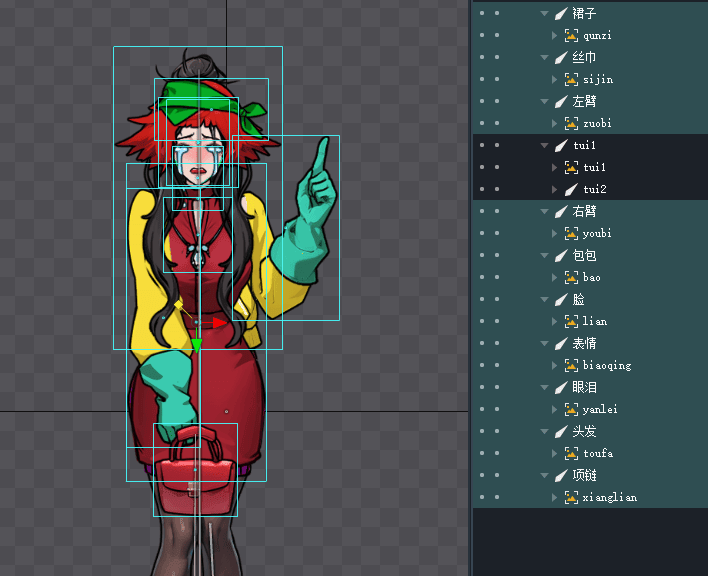708x576 pixels.
Task: Click the image slot icon beside qunzi
Action: click(571, 35)
